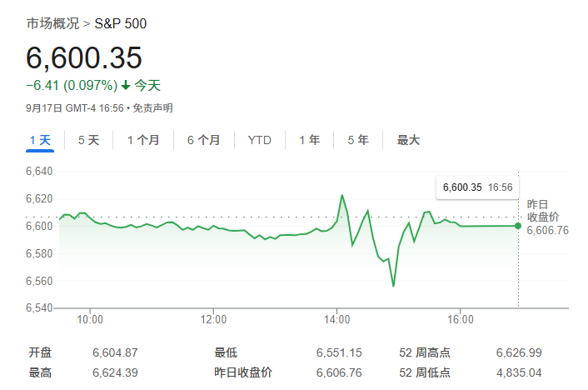Open the 1 个月 chart range
Screen dimensions: 588x390
click(143, 140)
